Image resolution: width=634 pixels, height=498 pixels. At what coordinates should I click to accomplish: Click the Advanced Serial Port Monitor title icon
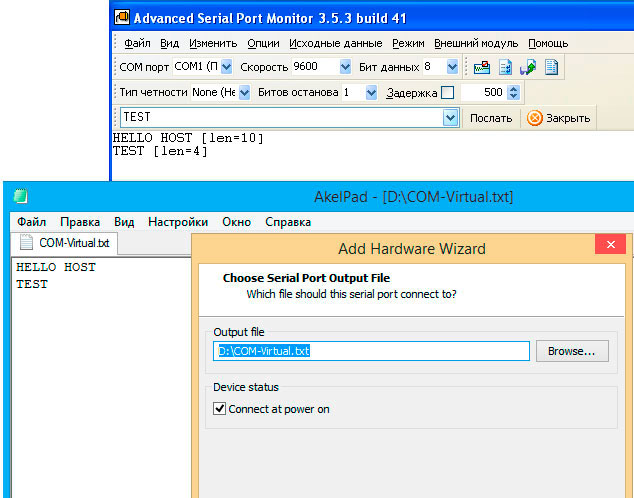click(x=122, y=17)
